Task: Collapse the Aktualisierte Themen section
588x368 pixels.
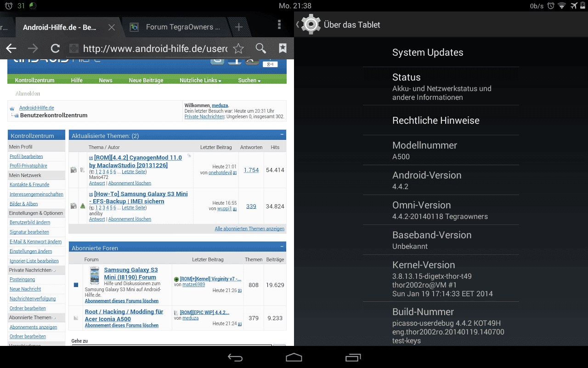Action: pyautogui.click(x=282, y=135)
